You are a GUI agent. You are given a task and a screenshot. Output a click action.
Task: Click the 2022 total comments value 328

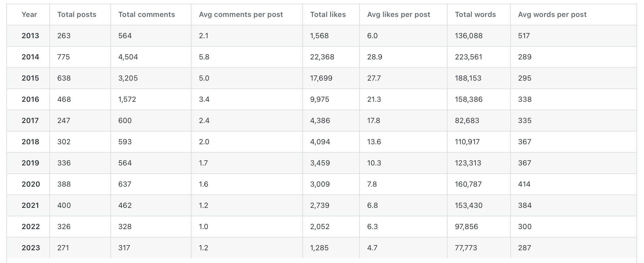click(125, 227)
